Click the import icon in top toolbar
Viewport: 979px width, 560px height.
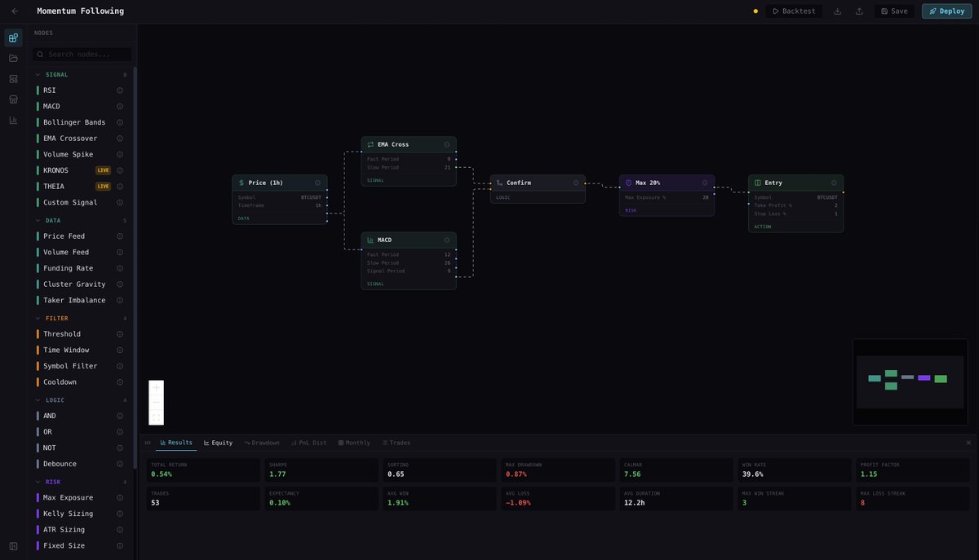(837, 11)
